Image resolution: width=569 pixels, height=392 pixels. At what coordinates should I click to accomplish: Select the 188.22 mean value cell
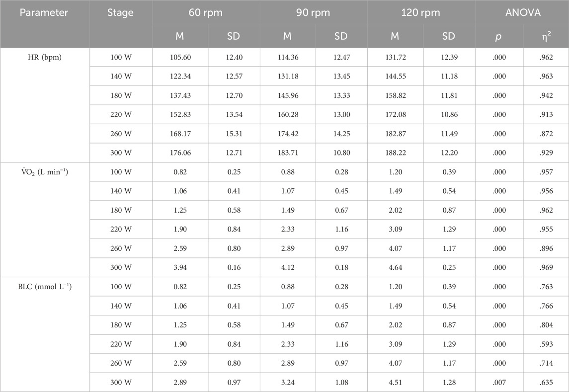396,153
